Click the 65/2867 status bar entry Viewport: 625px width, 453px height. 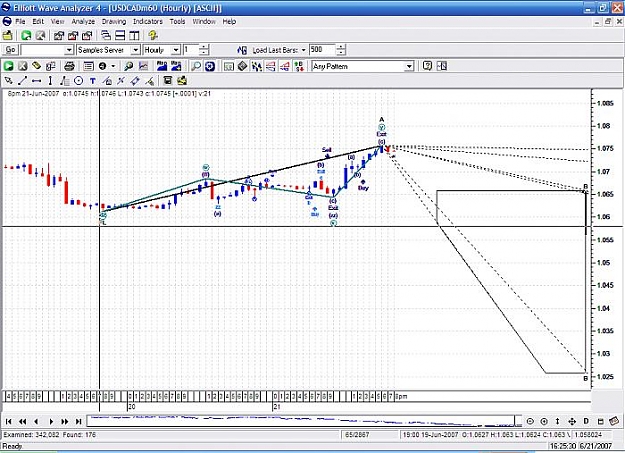pos(357,435)
